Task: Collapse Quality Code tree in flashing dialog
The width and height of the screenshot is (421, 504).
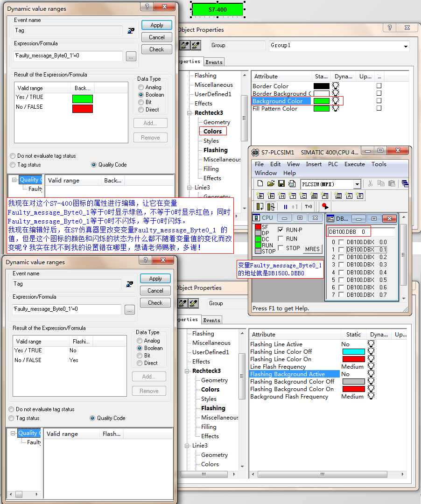Action: [x=13, y=433]
